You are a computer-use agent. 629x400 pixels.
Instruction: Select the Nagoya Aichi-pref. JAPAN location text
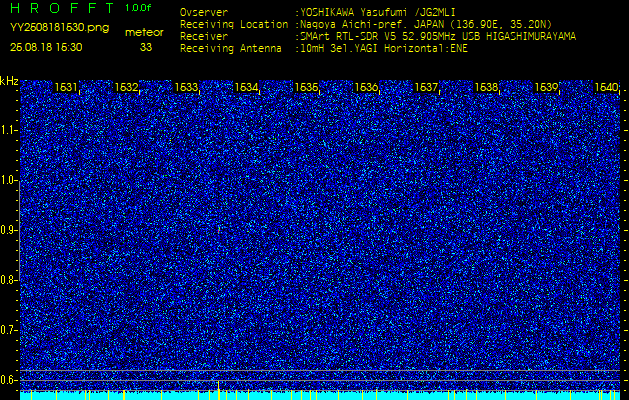(x=426, y=25)
